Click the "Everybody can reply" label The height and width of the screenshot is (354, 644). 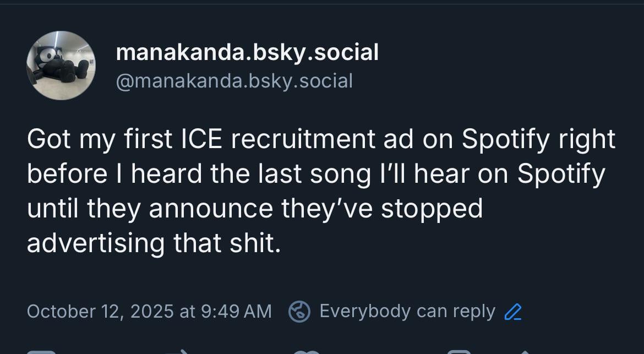click(407, 311)
